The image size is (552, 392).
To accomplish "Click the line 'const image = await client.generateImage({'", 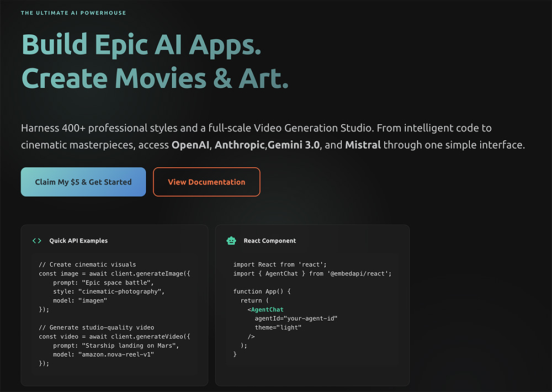I will [114, 274].
